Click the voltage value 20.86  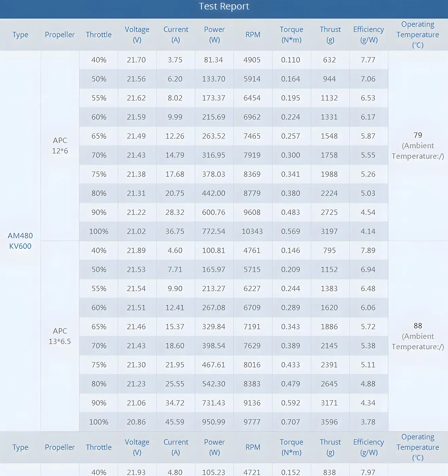pos(136,422)
